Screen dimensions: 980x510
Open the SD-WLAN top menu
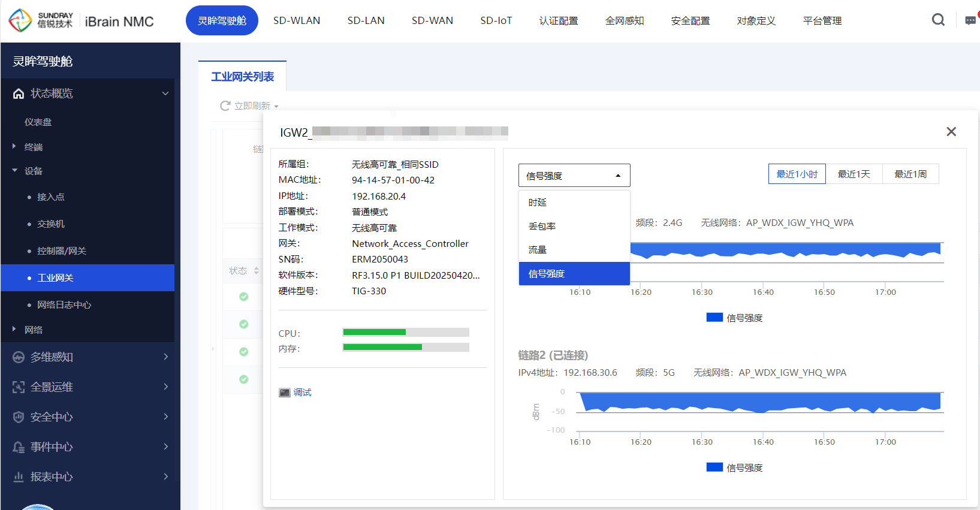tap(297, 20)
